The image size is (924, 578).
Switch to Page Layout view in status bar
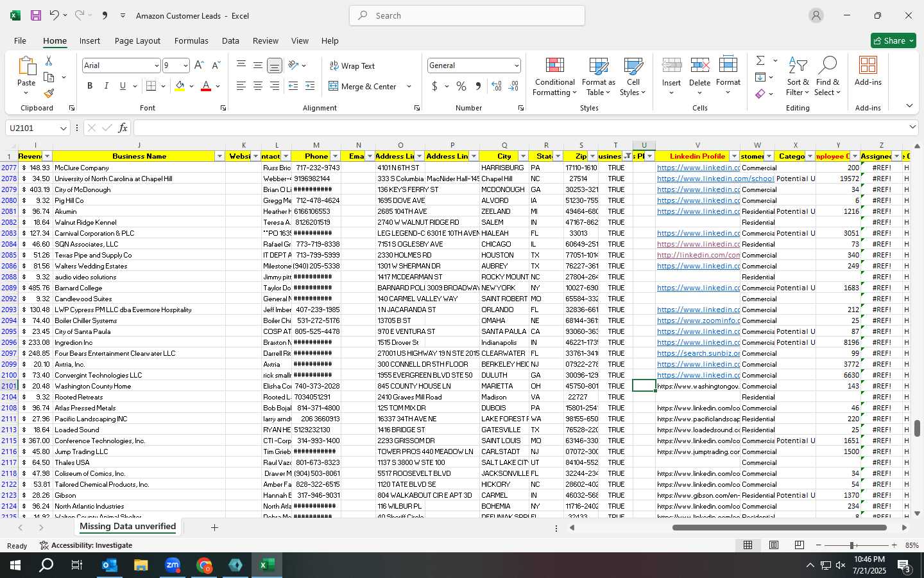[x=774, y=545]
